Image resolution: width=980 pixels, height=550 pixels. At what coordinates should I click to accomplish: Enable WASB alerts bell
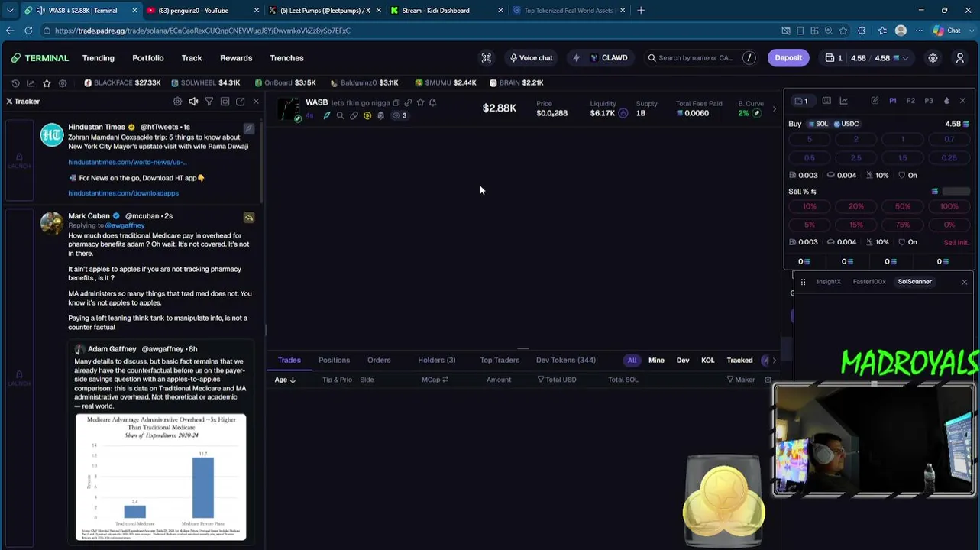click(x=432, y=102)
